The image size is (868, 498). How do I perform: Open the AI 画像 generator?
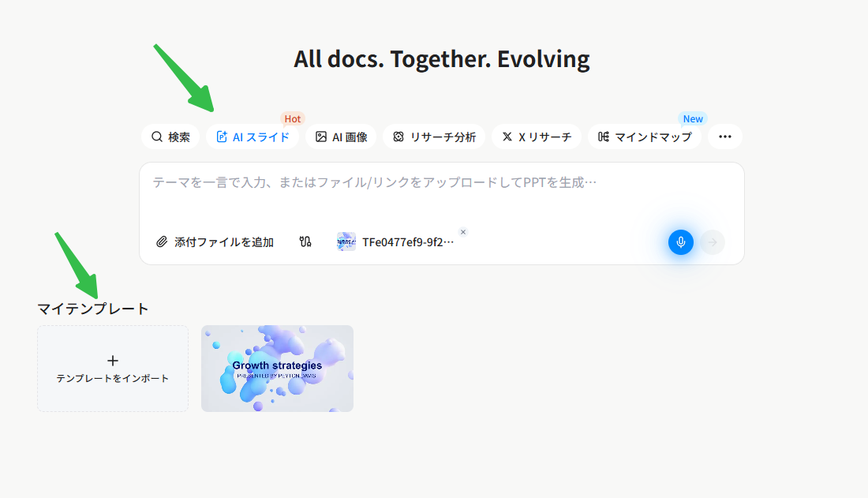(x=341, y=137)
